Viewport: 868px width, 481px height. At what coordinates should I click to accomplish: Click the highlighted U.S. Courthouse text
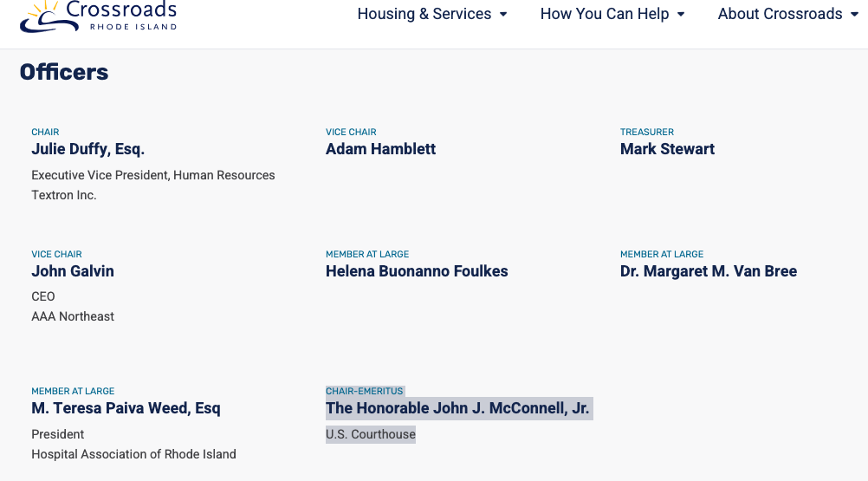[x=371, y=434]
